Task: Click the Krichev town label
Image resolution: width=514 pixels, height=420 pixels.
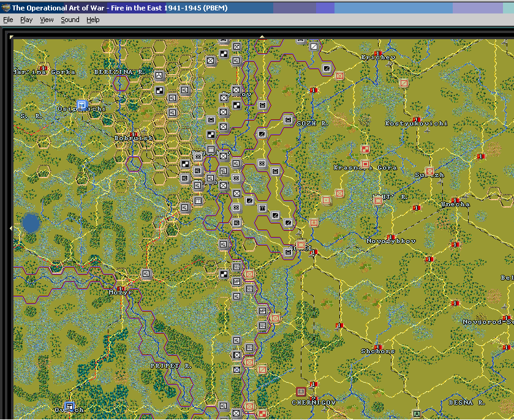Action: (378, 58)
